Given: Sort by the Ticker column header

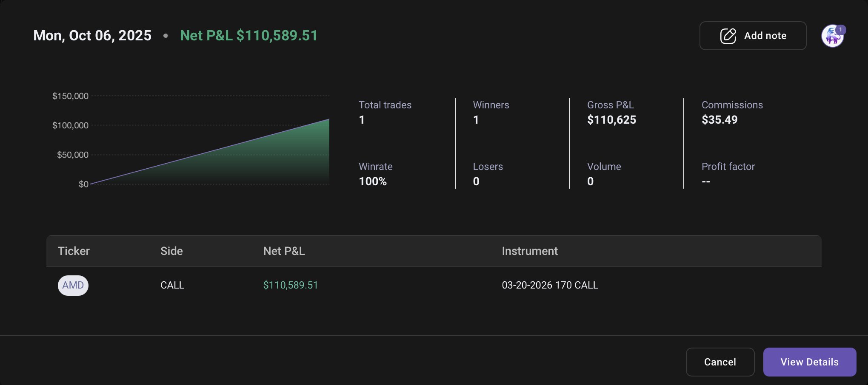Looking at the screenshot, I should click(x=74, y=251).
